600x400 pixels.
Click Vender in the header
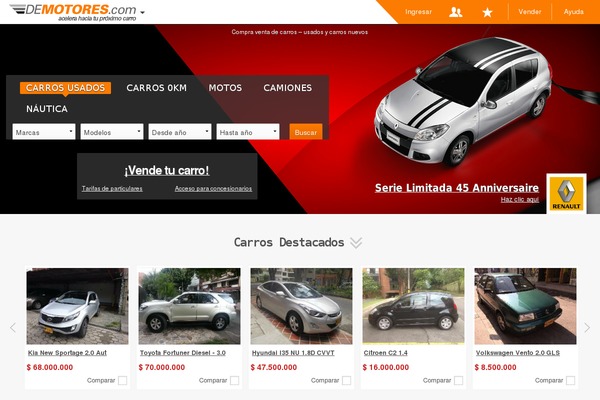530,12
